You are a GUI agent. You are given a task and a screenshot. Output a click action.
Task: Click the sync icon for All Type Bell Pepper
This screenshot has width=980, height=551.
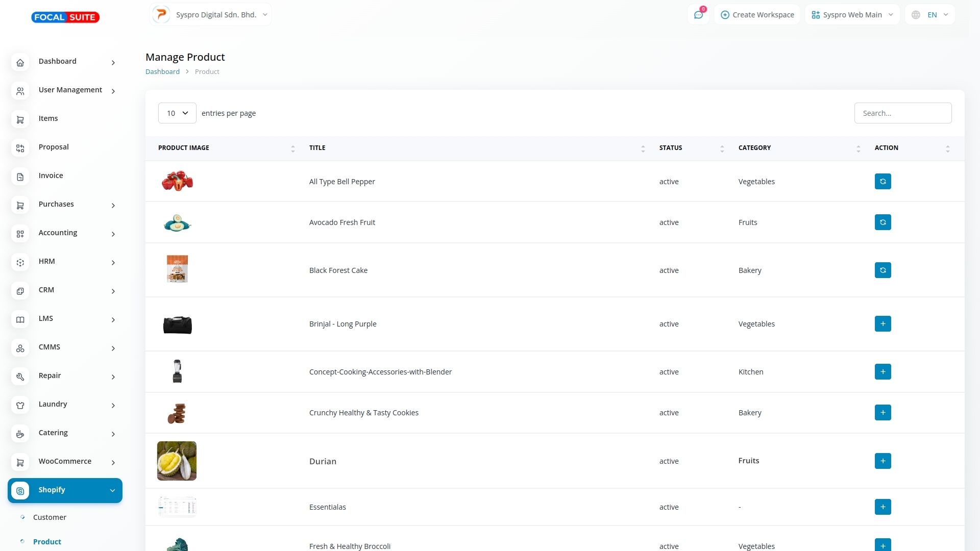point(883,182)
